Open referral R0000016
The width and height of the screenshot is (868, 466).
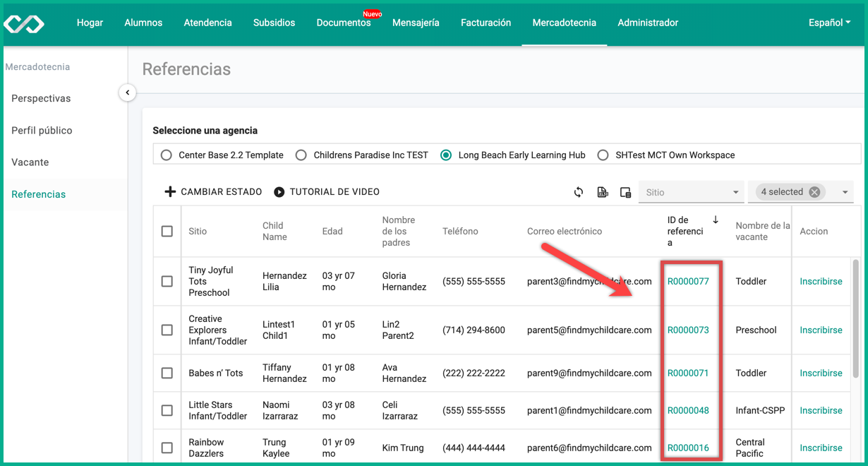(x=688, y=448)
